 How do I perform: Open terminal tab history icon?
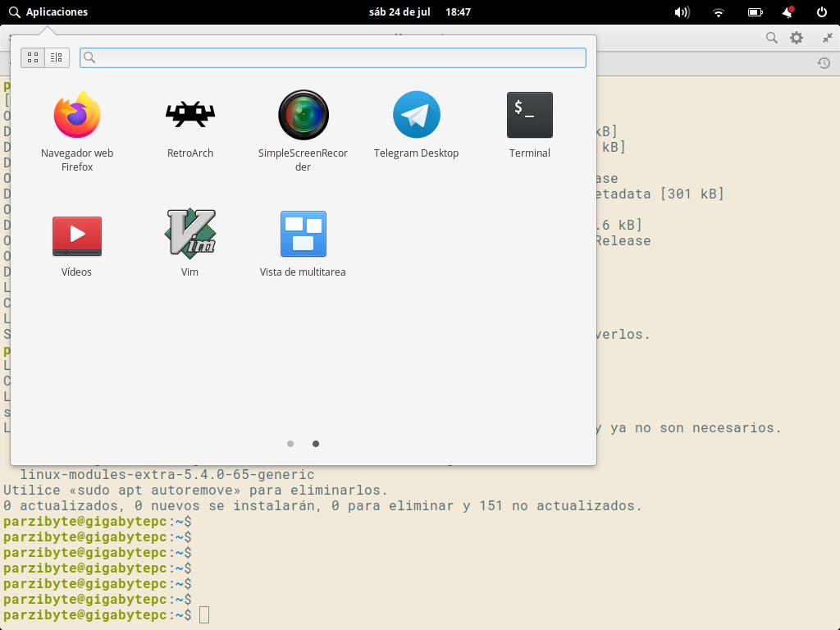[x=824, y=63]
